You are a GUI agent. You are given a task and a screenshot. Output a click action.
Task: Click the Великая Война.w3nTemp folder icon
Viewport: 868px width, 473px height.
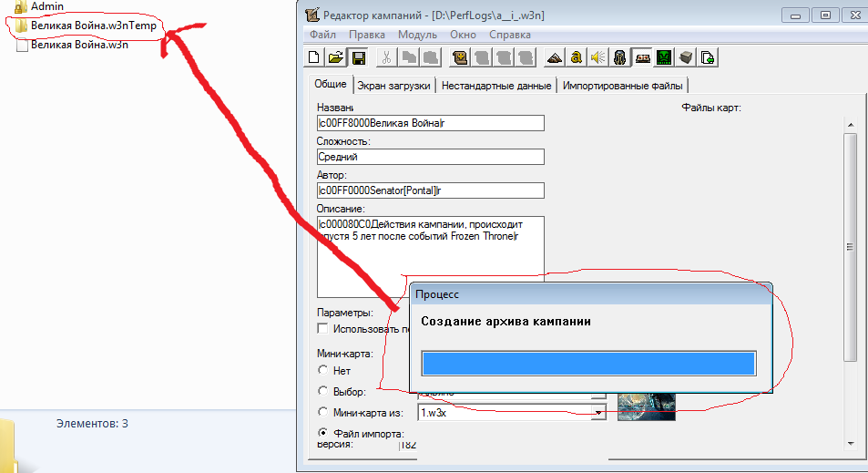(21, 26)
